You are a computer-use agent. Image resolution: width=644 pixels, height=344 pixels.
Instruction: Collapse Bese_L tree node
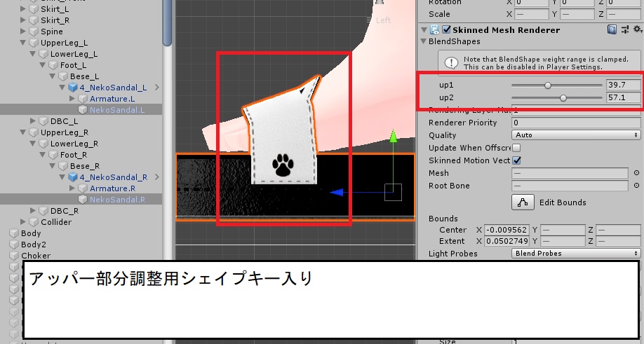point(53,76)
